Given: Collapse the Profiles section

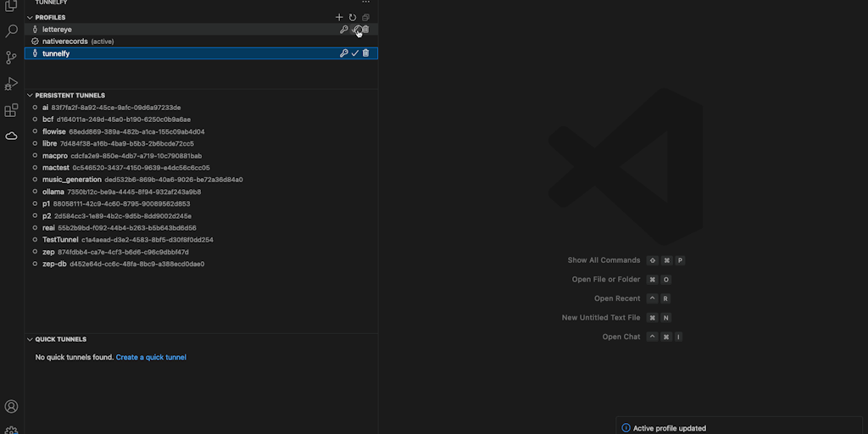Looking at the screenshot, I should (x=30, y=18).
